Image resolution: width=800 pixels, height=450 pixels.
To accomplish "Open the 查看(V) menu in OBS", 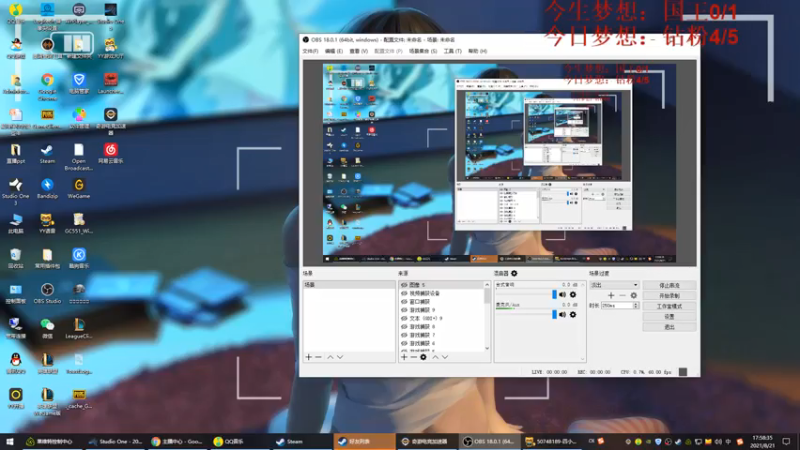I will point(358,51).
